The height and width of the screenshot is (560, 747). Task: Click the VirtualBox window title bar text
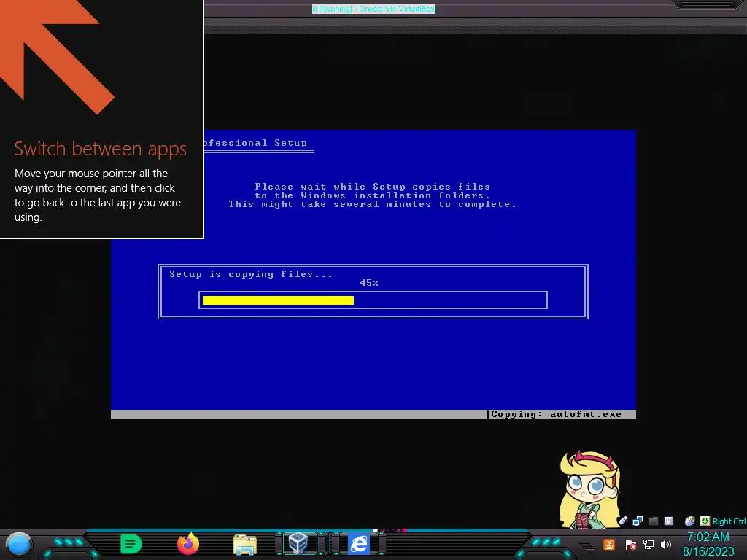click(373, 9)
